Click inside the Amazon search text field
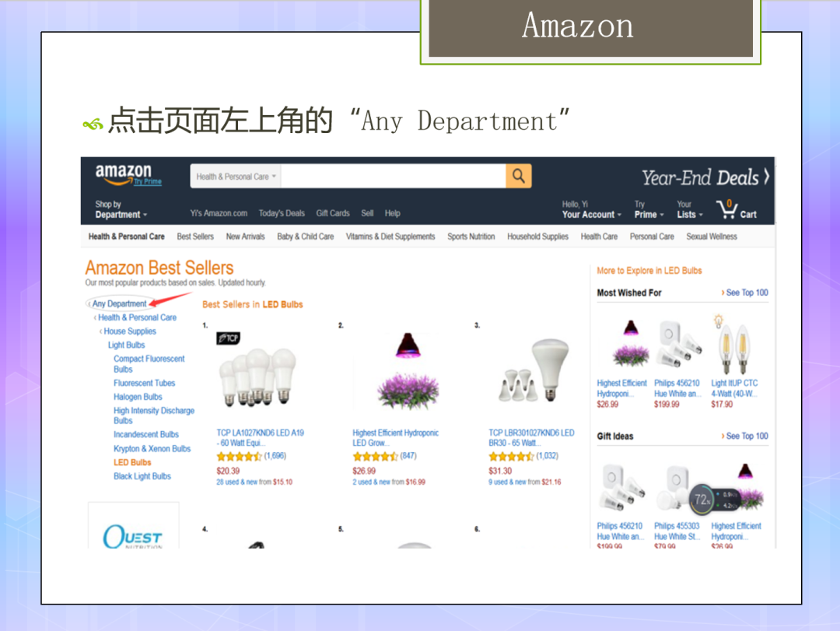Image resolution: width=840 pixels, height=631 pixels. pos(394,177)
